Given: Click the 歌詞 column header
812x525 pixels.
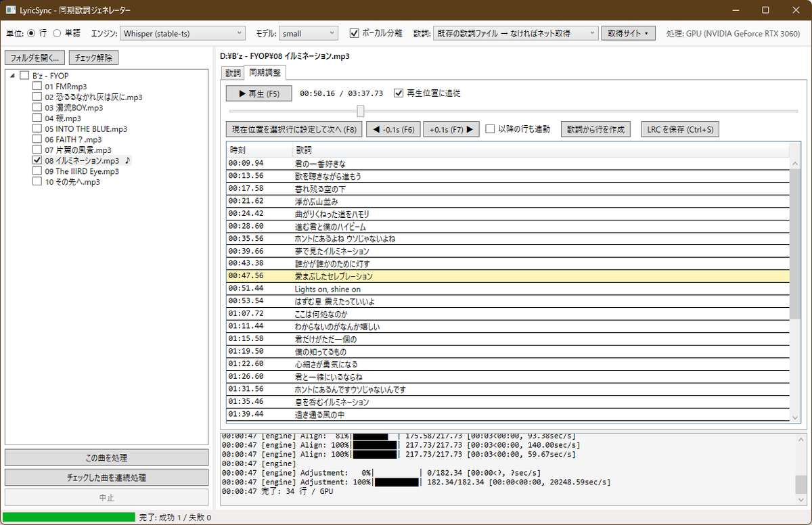Looking at the screenshot, I should [541, 150].
